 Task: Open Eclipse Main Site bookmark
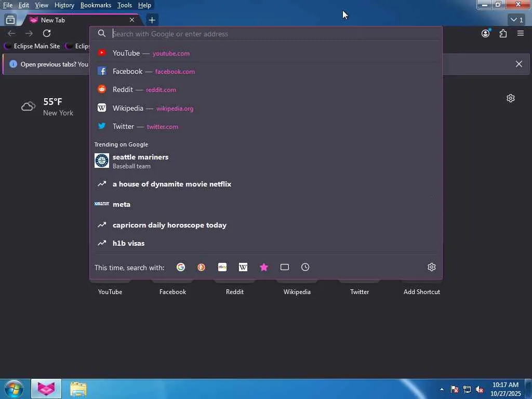(x=32, y=46)
